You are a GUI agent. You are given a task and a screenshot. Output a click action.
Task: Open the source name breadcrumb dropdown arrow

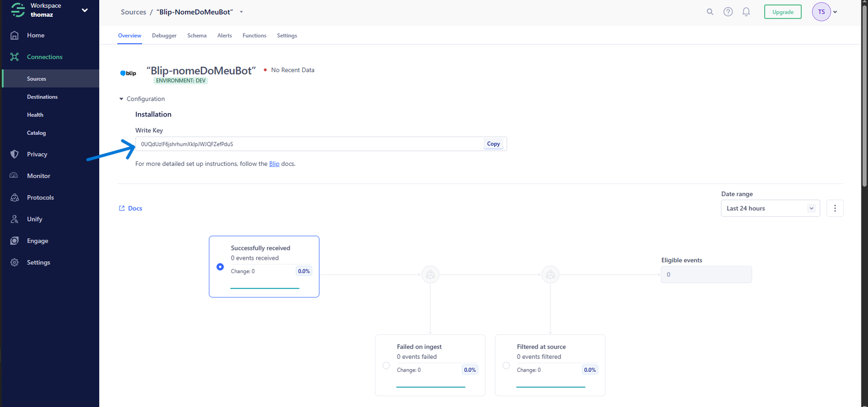point(241,12)
